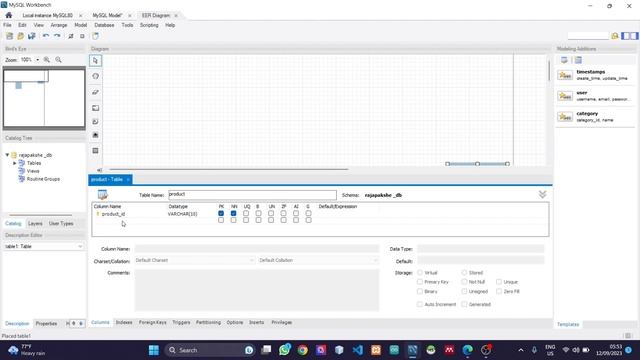Open the Scripting menu
This screenshot has width=640, height=360.
149,25
